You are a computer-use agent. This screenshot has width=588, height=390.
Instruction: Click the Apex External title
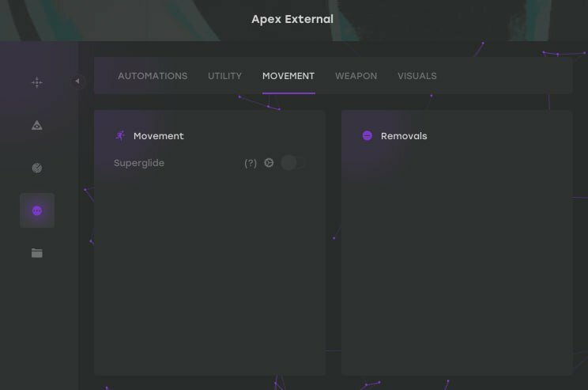[292, 19]
